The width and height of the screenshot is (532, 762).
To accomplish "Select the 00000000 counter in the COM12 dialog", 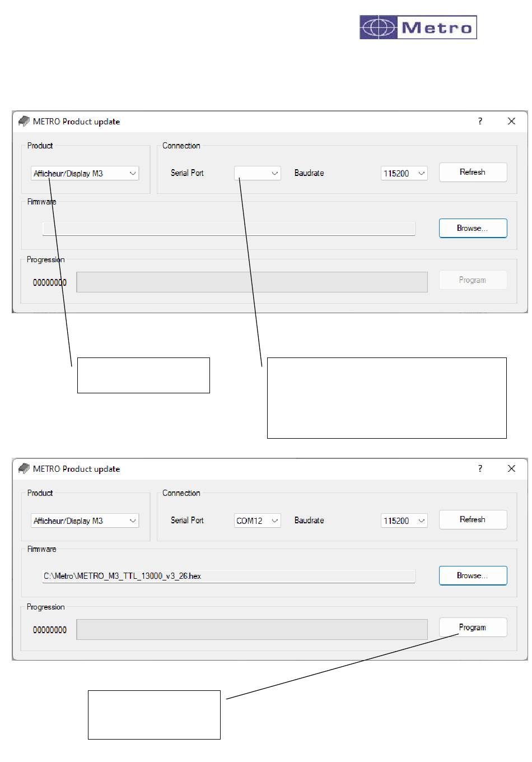I will pyautogui.click(x=50, y=630).
